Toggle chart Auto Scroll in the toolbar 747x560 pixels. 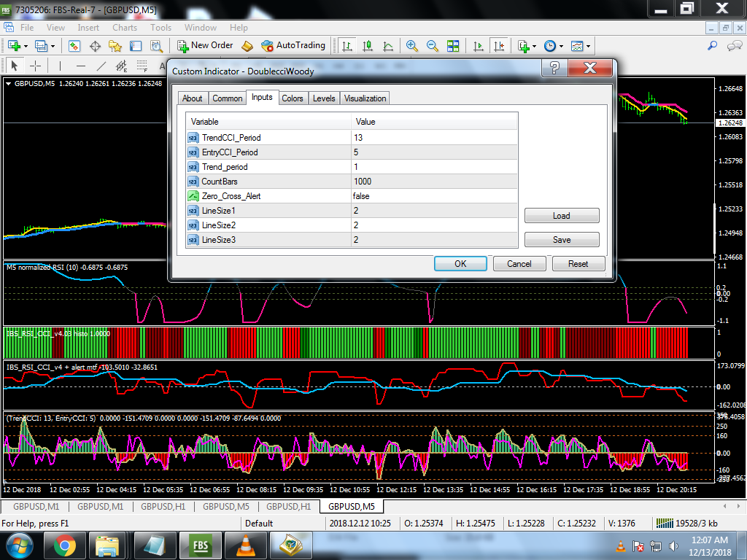coord(479,45)
